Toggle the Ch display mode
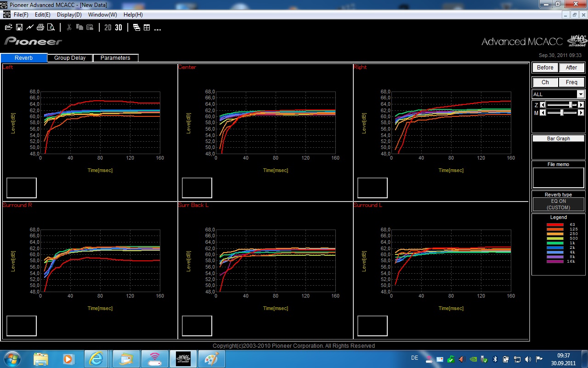Image resolution: width=588 pixels, height=368 pixels. click(545, 82)
